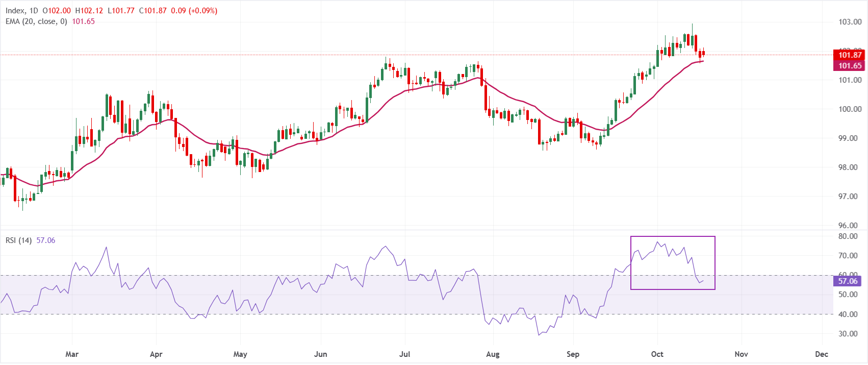Click the Dec label on the time axis
Viewport: 868px width, 365px height.
tap(822, 354)
